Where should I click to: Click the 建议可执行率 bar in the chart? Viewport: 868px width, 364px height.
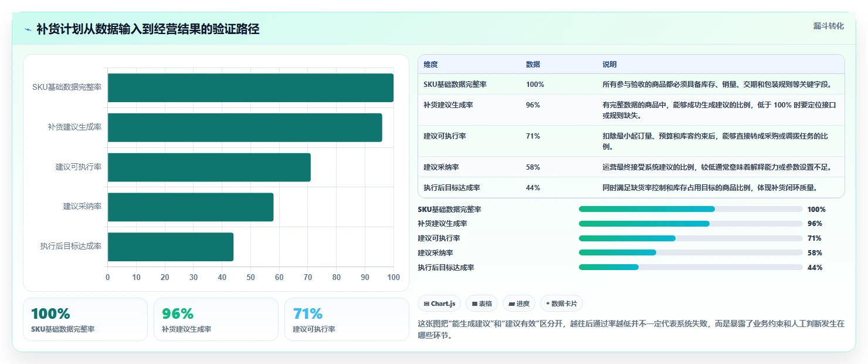click(209, 167)
